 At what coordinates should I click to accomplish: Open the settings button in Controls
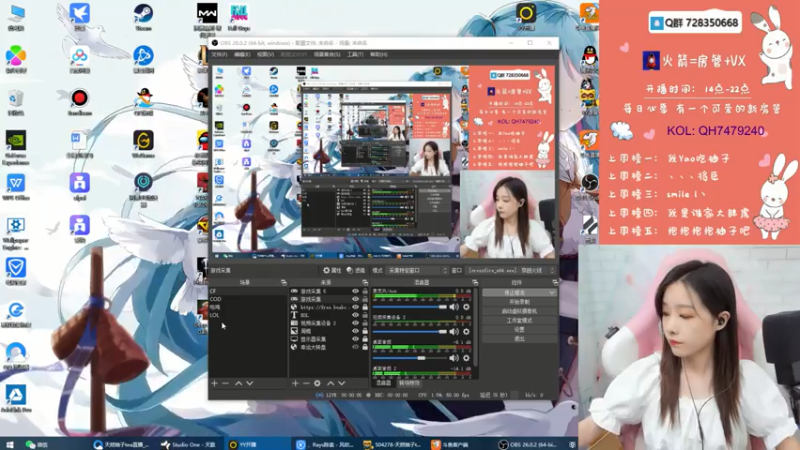(x=519, y=330)
